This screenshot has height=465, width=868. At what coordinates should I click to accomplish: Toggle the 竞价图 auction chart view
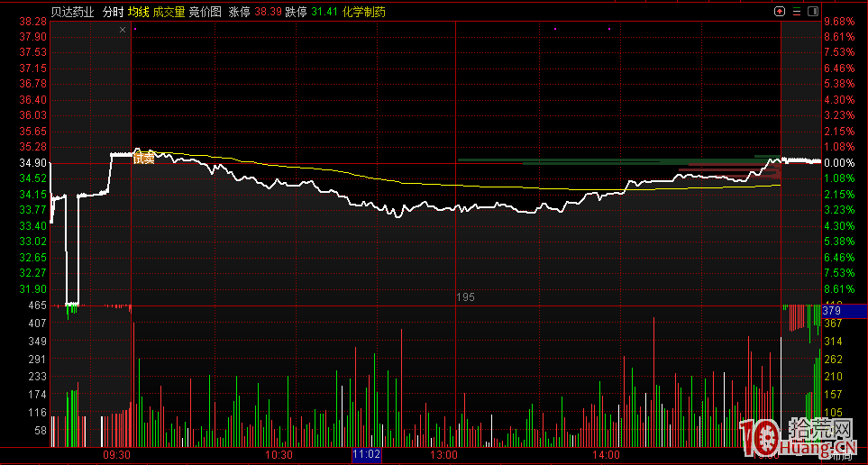(206, 12)
